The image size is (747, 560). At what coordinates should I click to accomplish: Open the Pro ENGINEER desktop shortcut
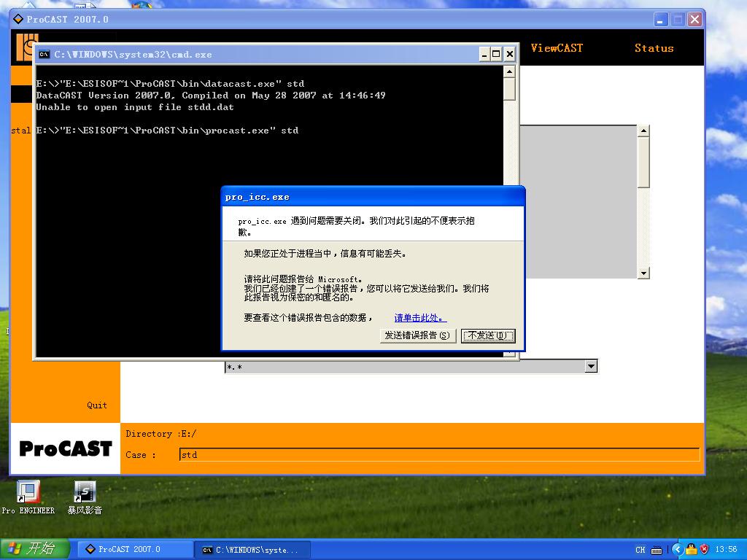(28, 497)
